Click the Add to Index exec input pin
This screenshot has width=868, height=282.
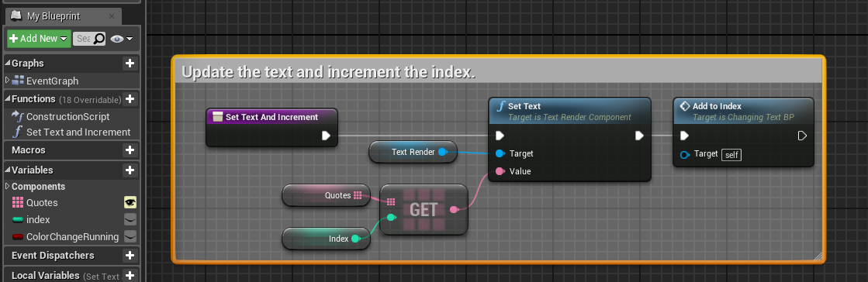[685, 136]
